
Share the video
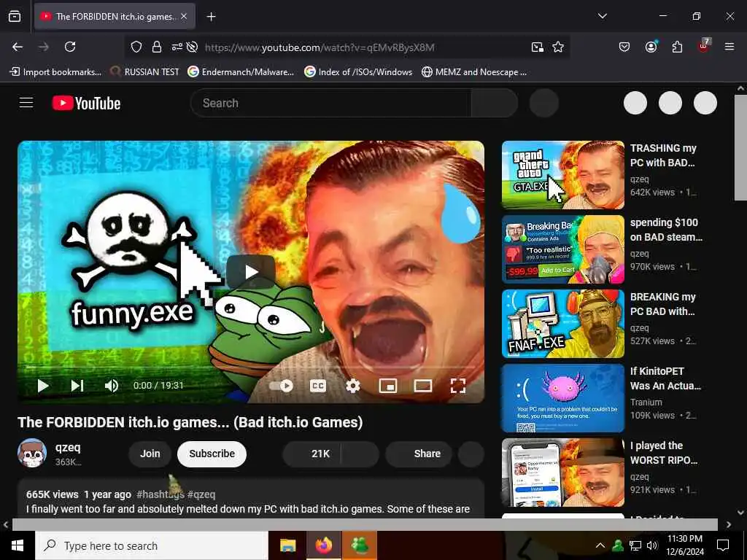(419, 454)
